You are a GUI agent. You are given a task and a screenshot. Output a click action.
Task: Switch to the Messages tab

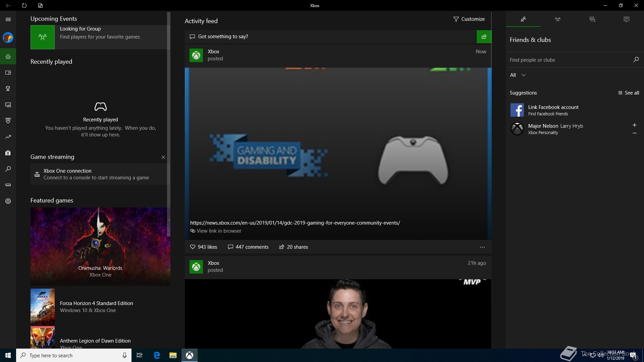[592, 19]
